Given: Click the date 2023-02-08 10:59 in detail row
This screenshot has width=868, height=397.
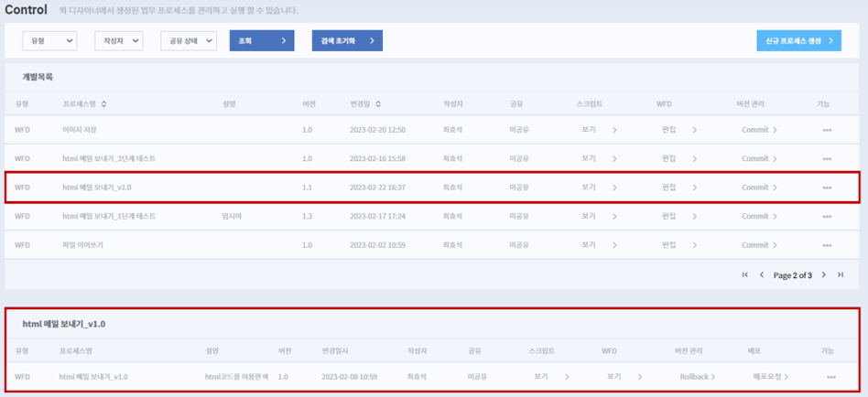Looking at the screenshot, I should pyautogui.click(x=349, y=377).
